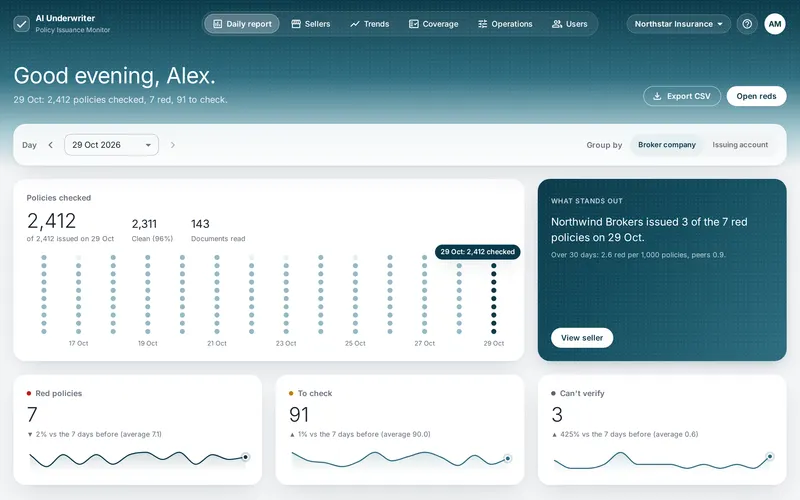Click the 25 Oct axis label
Viewport: 800px width, 500px height.
pyautogui.click(x=355, y=343)
